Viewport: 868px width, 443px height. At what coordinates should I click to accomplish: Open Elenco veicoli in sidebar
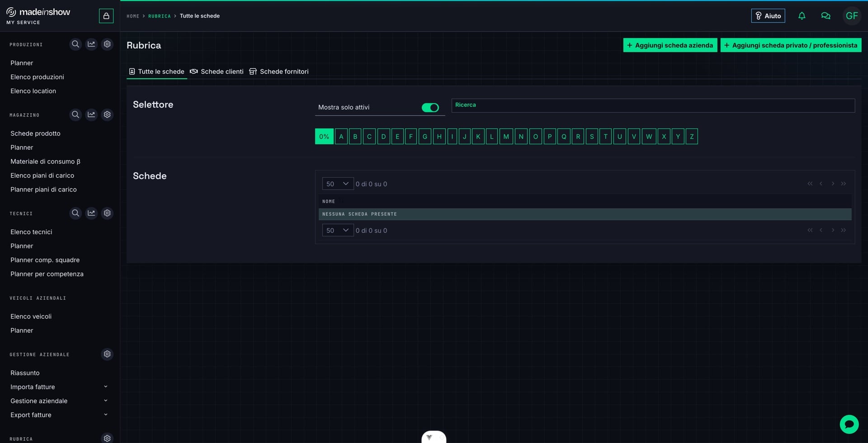31,316
